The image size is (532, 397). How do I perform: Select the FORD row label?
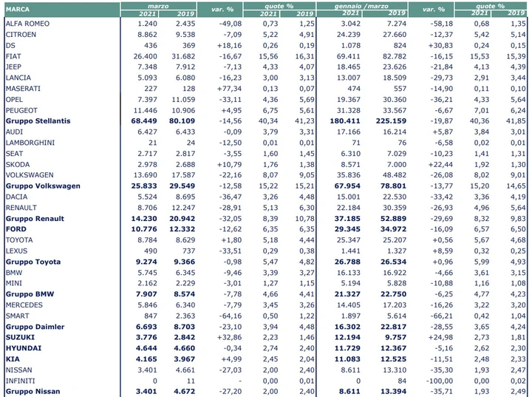point(16,229)
